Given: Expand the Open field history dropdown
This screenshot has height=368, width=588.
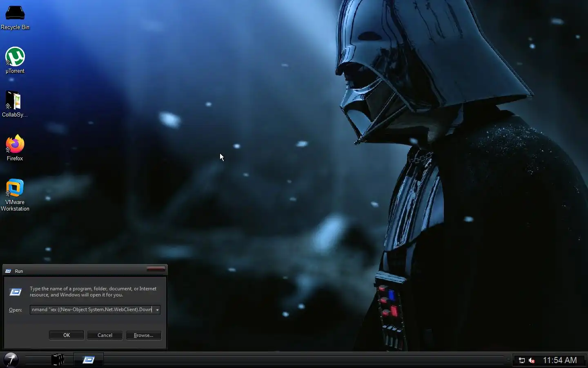Looking at the screenshot, I should [x=157, y=310].
